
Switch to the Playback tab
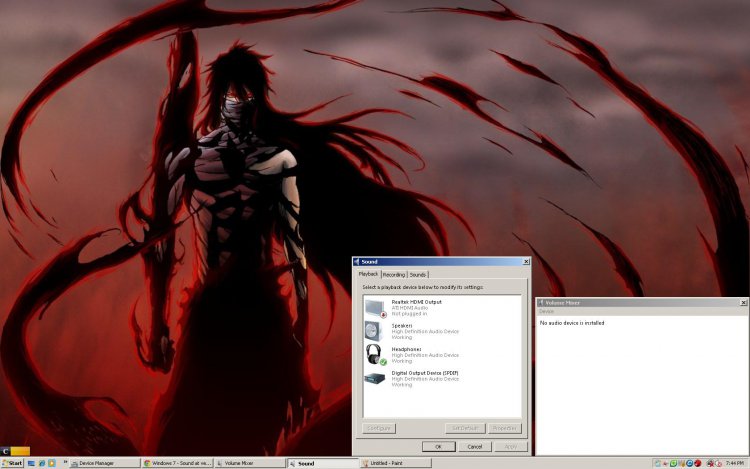click(x=368, y=274)
